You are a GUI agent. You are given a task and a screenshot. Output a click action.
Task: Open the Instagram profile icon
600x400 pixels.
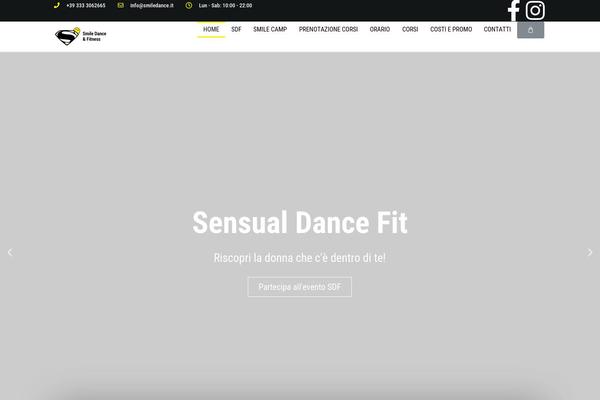click(535, 11)
